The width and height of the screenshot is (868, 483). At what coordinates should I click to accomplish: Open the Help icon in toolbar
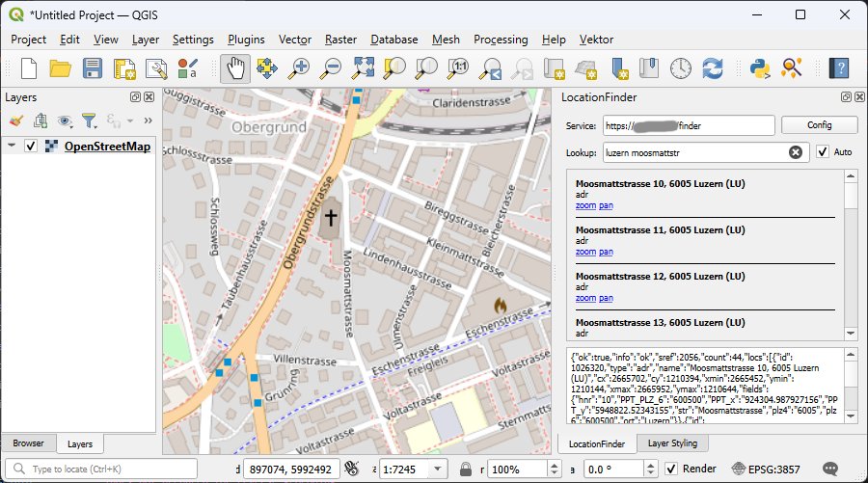[839, 68]
